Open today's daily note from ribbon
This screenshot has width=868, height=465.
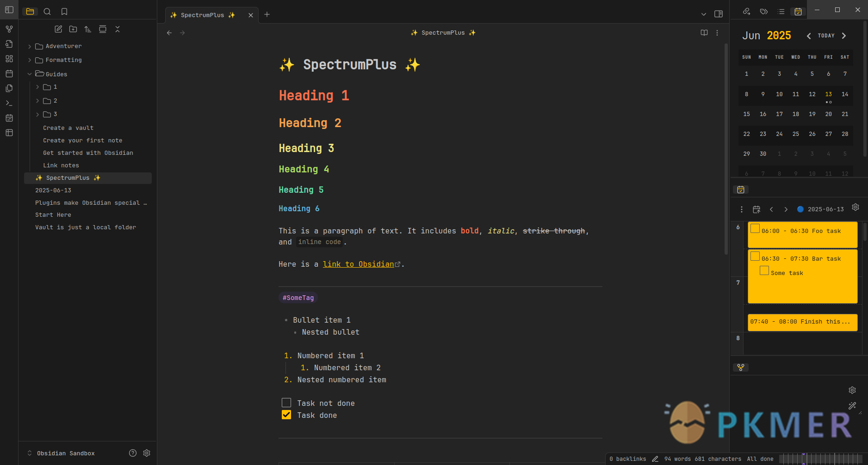coord(9,73)
